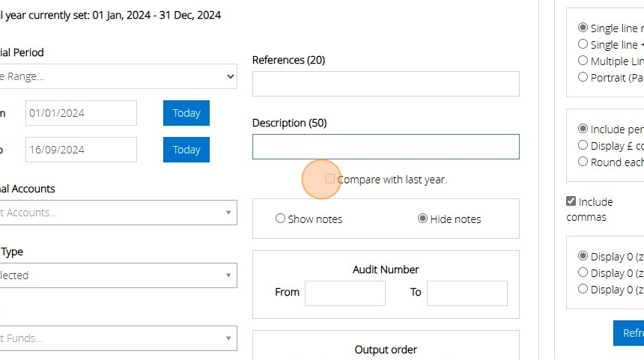The width and height of the screenshot is (644, 360).
Task: Click Today button beside the 01/01/2024 date
Action: click(x=186, y=113)
